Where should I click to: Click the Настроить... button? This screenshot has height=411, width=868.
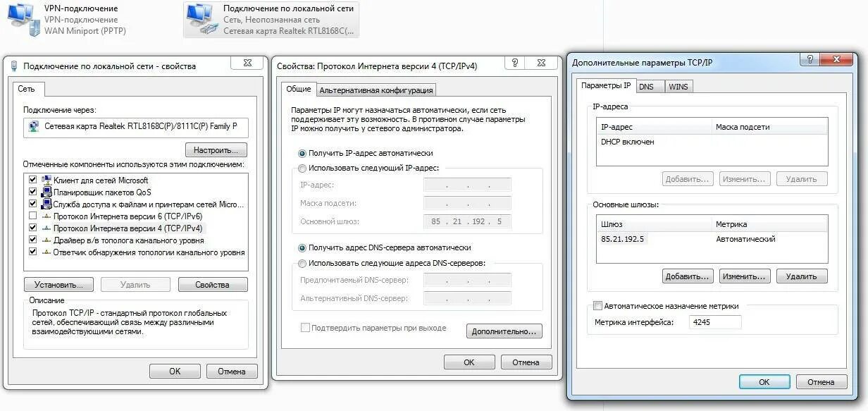216,150
